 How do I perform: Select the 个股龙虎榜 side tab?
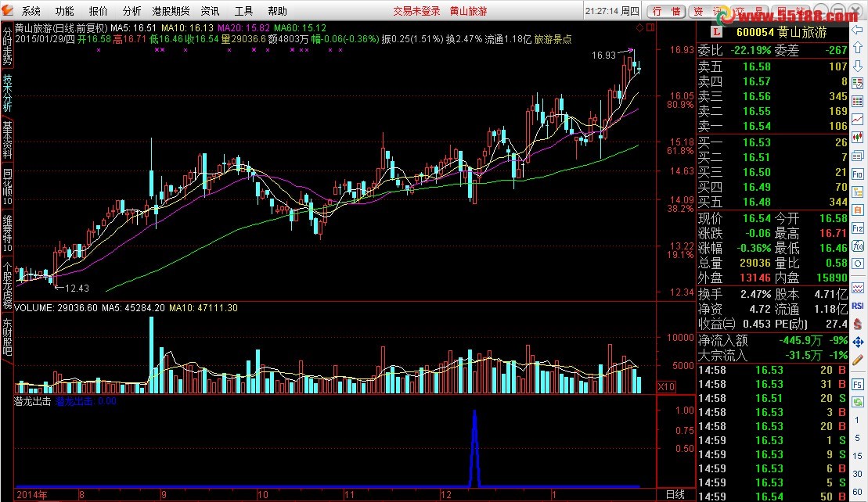(x=7, y=285)
